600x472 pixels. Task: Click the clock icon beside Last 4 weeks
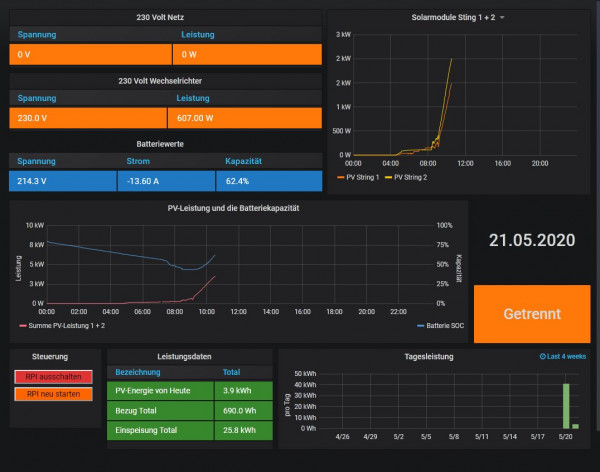tap(543, 356)
